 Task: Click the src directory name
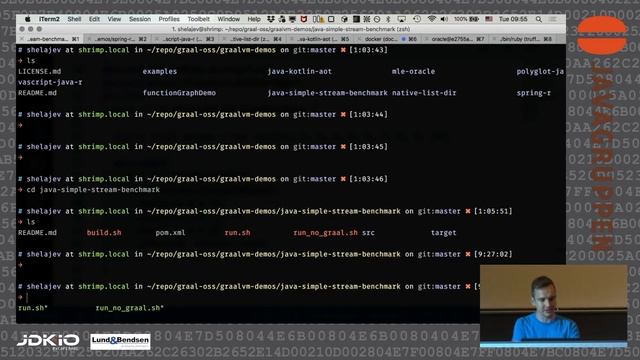coord(368,233)
